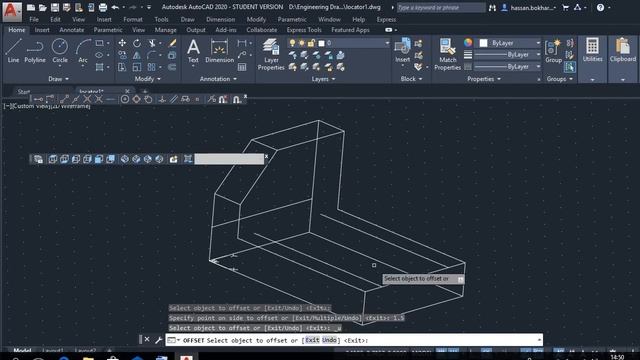Open the File menu

[34, 19]
